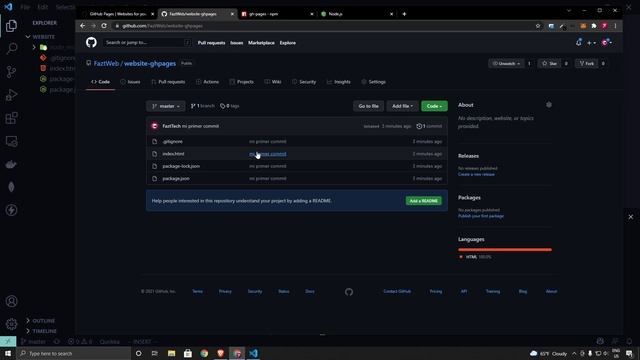
Task: Open the VS Code Manage gear icon
Action: click(11, 324)
